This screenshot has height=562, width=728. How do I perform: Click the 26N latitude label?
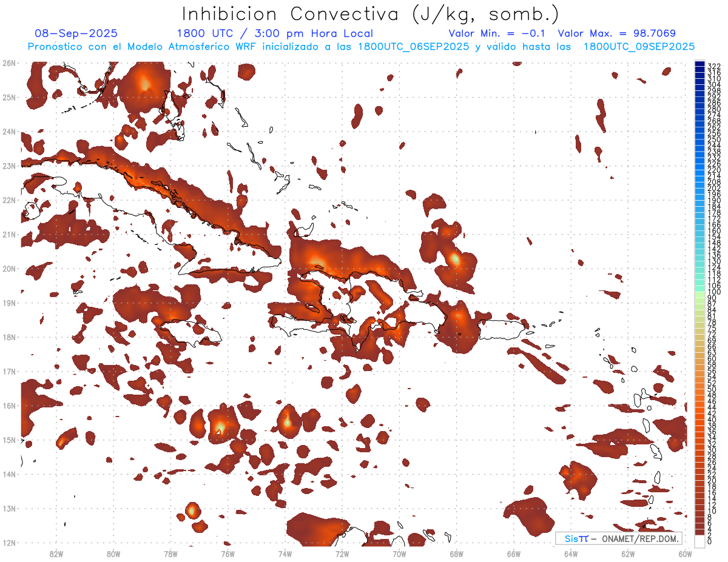coord(9,63)
